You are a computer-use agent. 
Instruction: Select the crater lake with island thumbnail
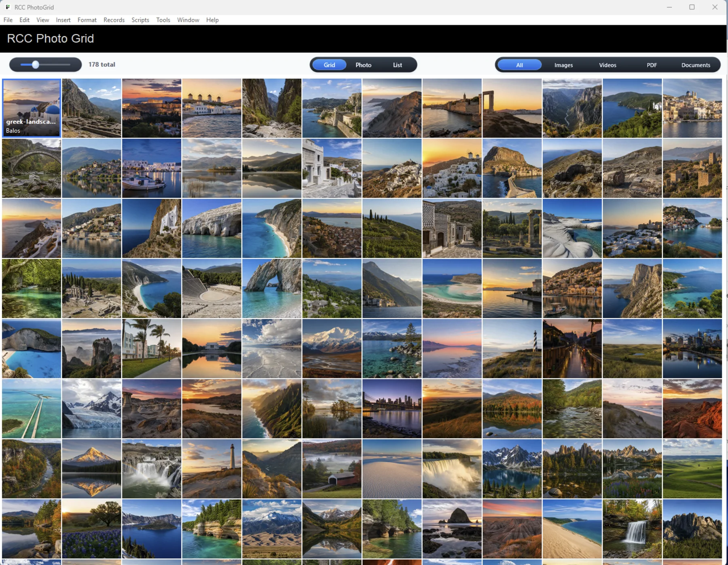tap(152, 529)
